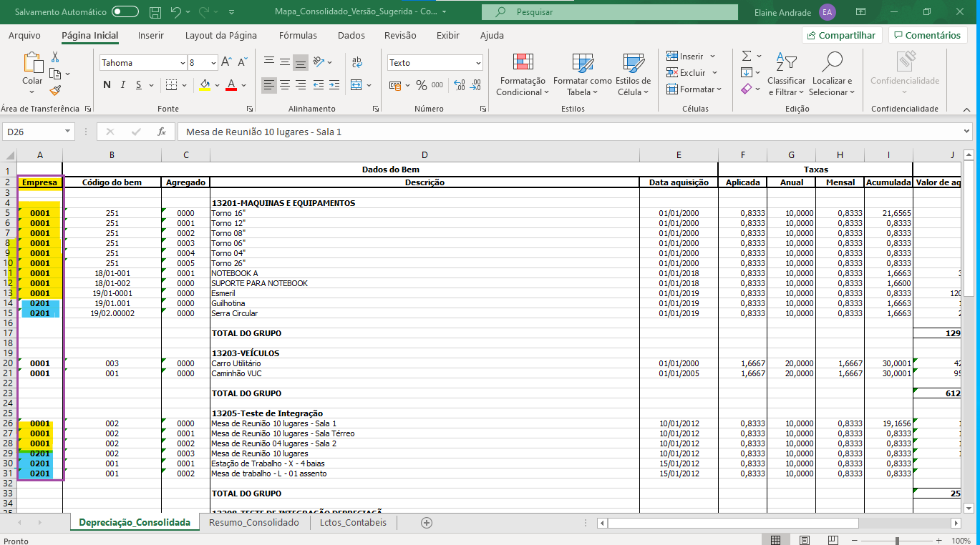Viewport: 980px width, 545px height.
Task: Open the Tahoma font name dropdown
Action: [183, 63]
